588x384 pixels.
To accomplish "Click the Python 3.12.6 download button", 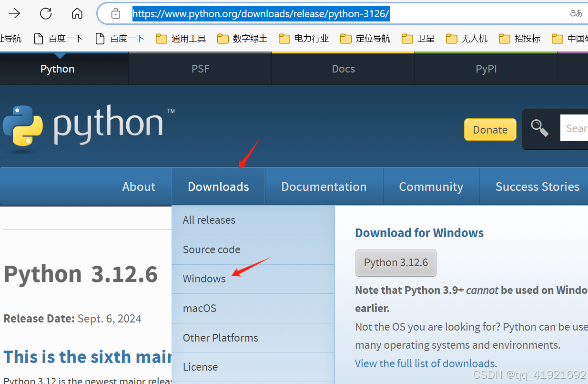I will pyautogui.click(x=396, y=262).
